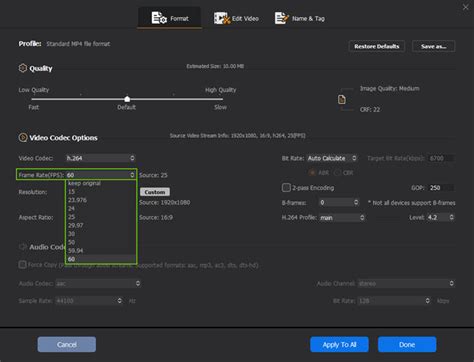Select keep original frame rate option
This screenshot has height=362, width=474.
pos(100,183)
